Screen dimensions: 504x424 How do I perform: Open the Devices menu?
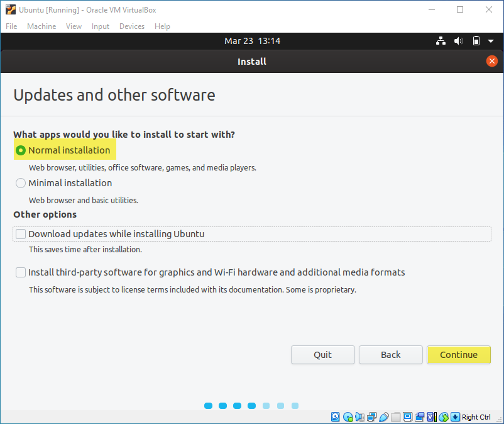tap(132, 26)
